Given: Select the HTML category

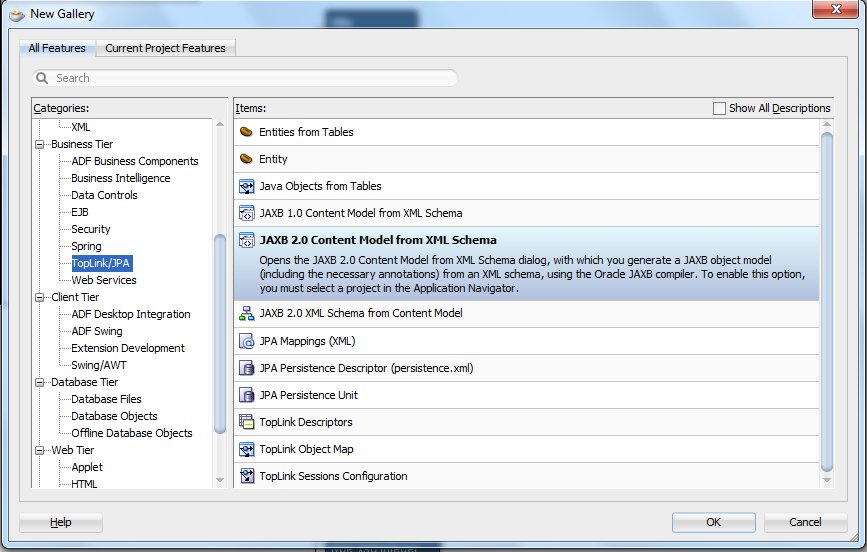Looking at the screenshot, I should [84, 484].
